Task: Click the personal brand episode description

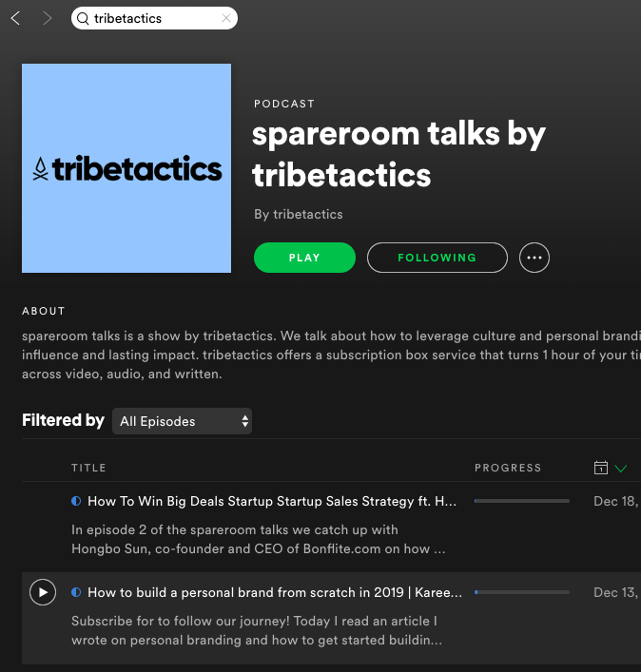Action: 257,630
